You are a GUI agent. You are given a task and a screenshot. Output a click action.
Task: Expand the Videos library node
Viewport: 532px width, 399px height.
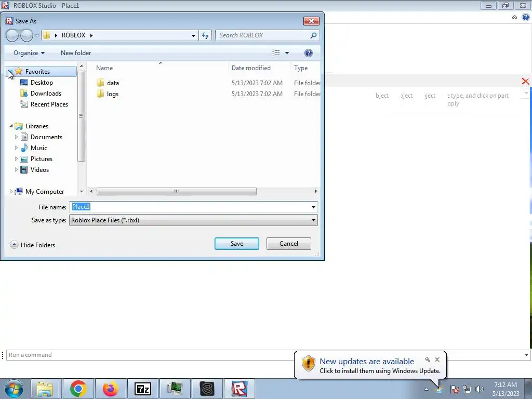click(16, 170)
